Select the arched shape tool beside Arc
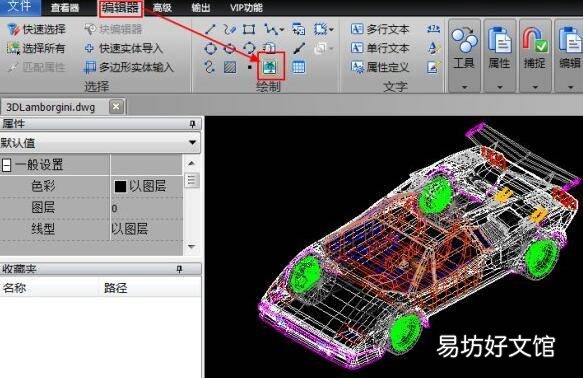Viewport: 583px width, 378px height. 269,48
